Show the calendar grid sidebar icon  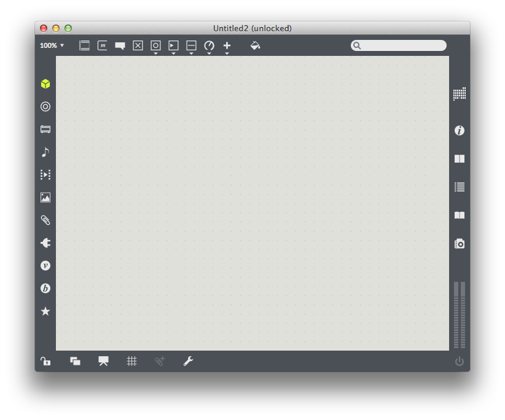pos(460,94)
